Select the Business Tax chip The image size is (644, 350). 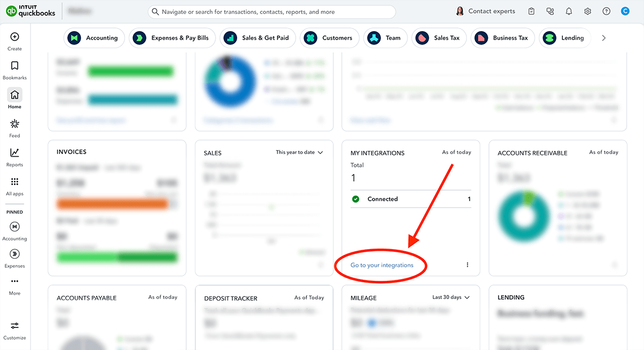point(503,38)
